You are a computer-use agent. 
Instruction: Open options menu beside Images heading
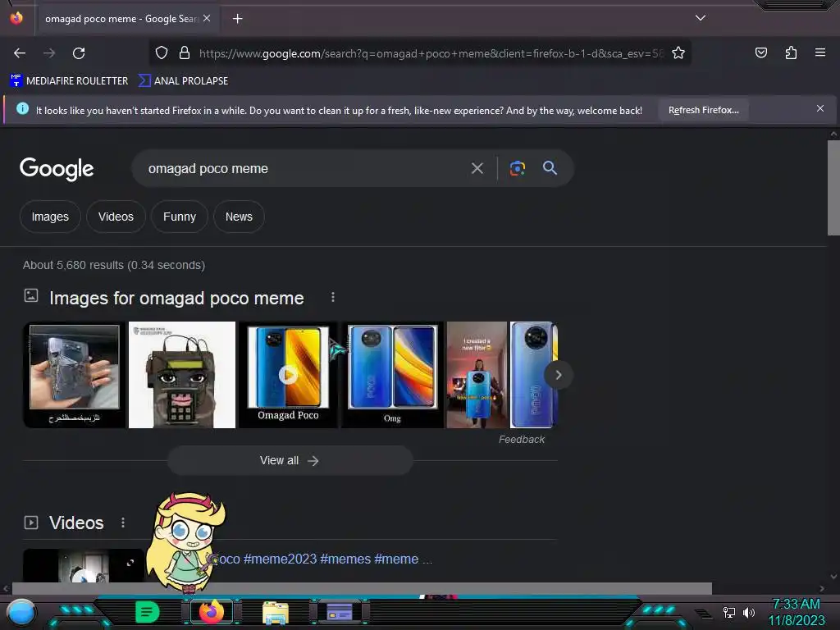[x=333, y=297]
